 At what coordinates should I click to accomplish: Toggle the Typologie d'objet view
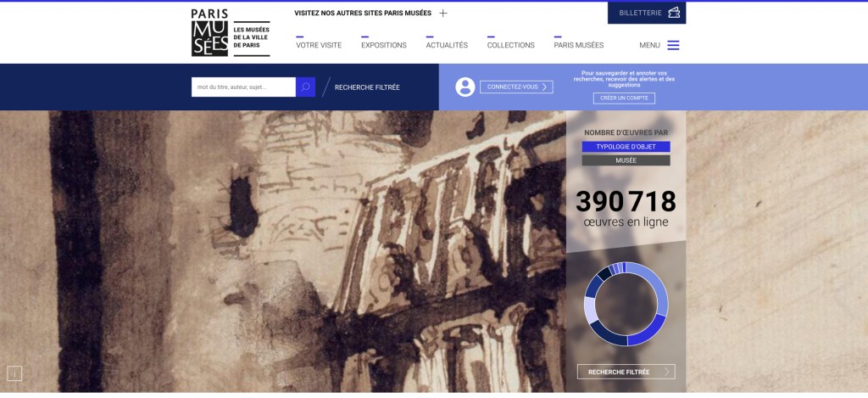pos(626,147)
